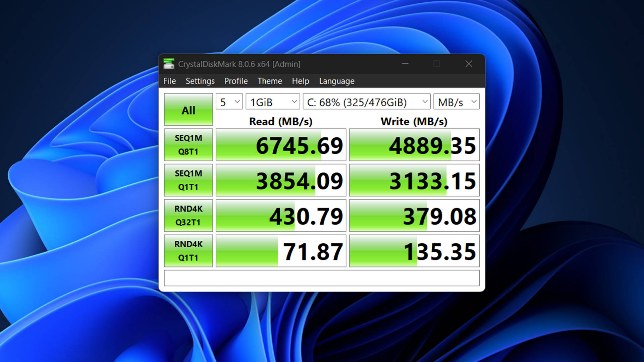Open the Theme menu
This screenshot has height=362, width=644.
(270, 81)
